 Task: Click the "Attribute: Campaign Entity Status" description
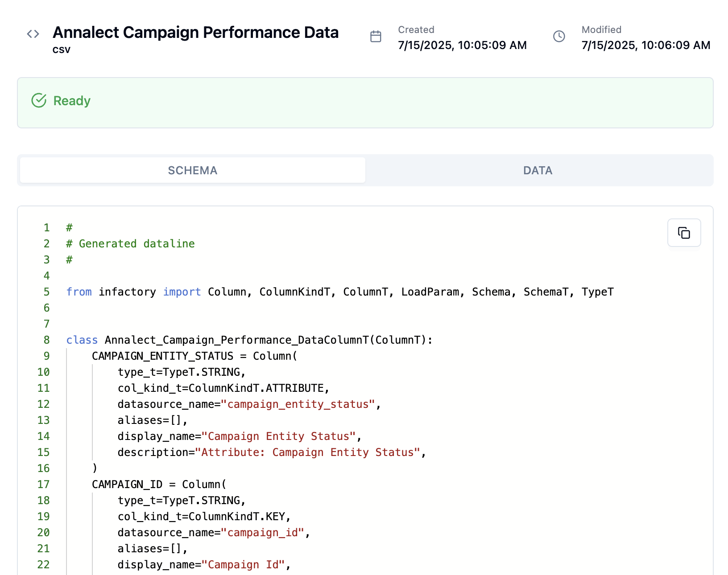[x=307, y=452]
